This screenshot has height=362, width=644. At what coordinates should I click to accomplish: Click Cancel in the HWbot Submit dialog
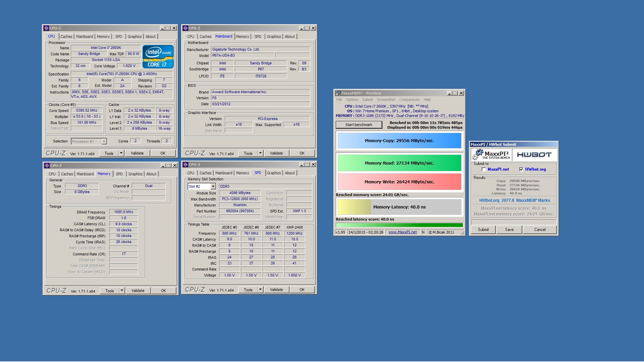coord(540,230)
